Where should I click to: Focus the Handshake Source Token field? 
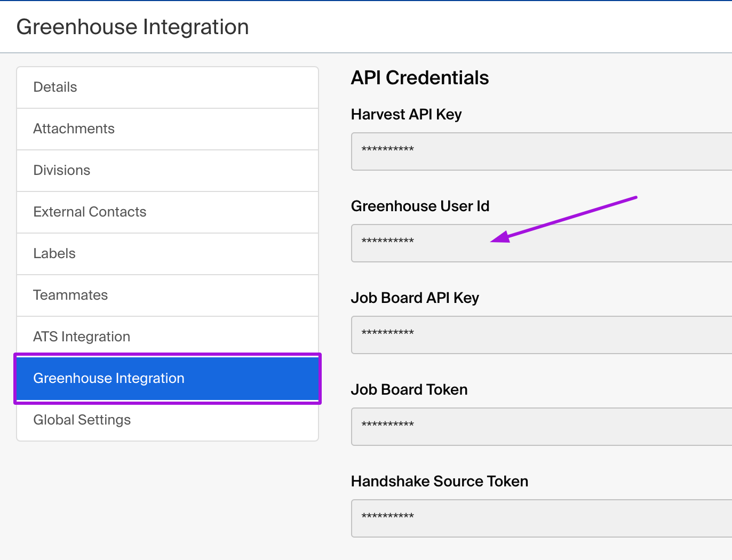[542, 518]
